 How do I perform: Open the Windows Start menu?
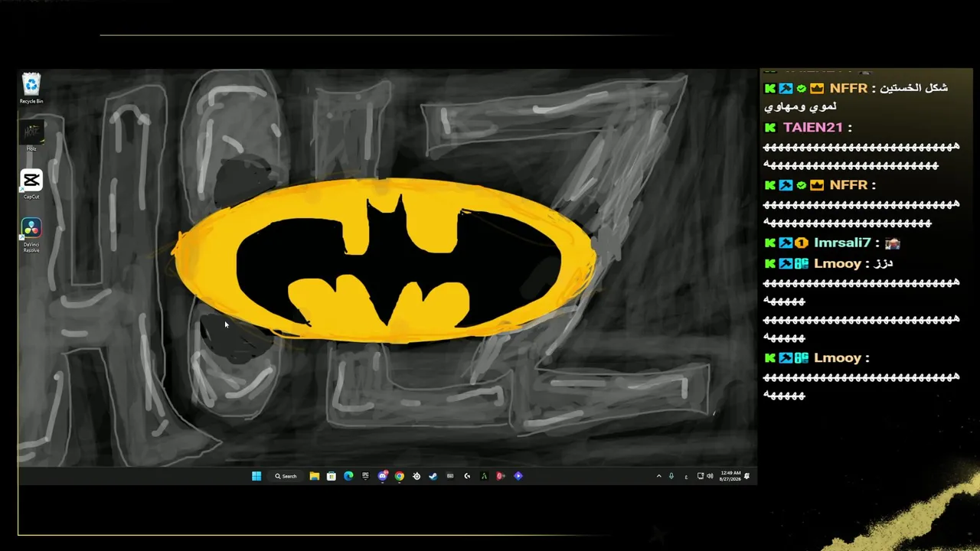256,476
